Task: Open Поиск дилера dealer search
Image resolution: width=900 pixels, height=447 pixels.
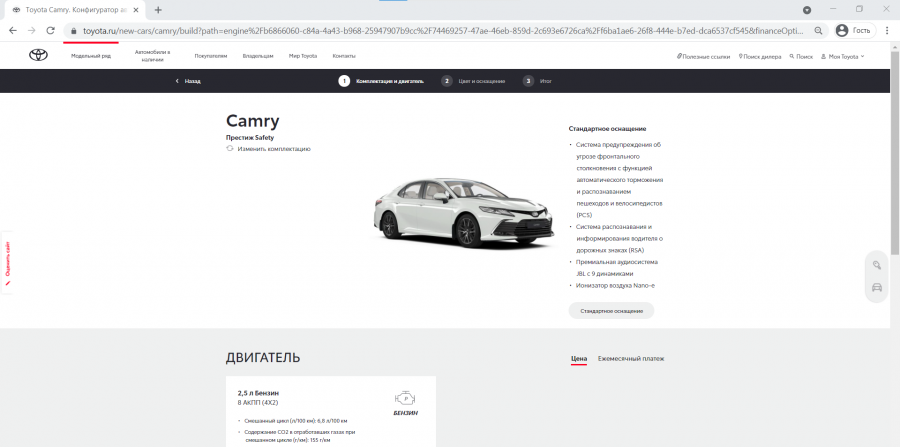Action: coord(760,57)
